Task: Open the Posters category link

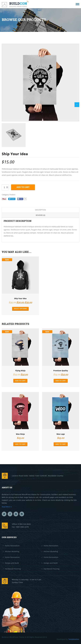Action: pos(12,195)
